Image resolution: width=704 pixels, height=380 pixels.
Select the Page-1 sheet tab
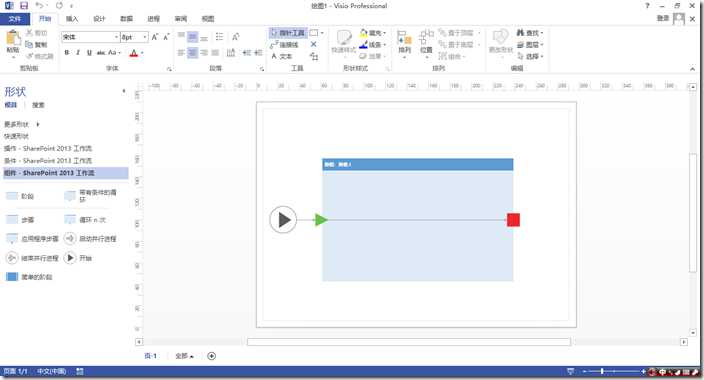point(150,356)
